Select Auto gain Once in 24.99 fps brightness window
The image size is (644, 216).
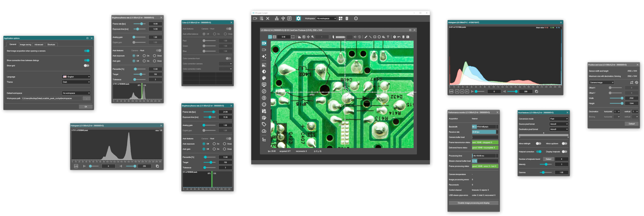[225, 149]
